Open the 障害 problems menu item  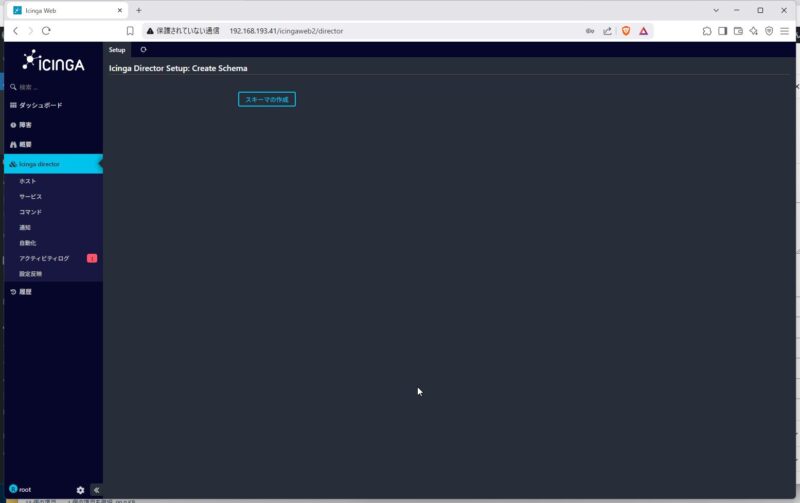coord(53,125)
